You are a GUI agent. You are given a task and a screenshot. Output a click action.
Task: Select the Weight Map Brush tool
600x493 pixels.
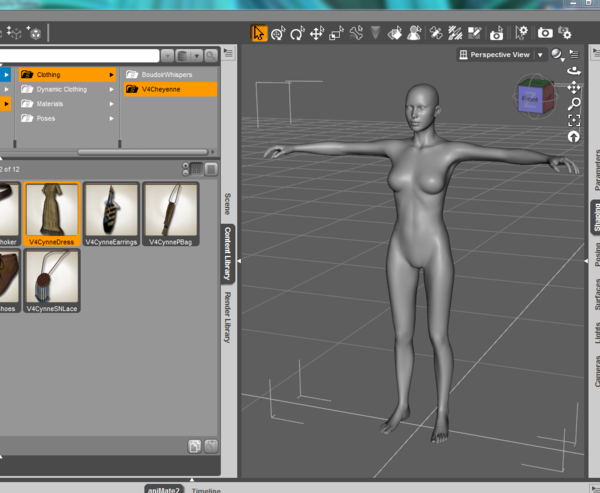[455, 33]
